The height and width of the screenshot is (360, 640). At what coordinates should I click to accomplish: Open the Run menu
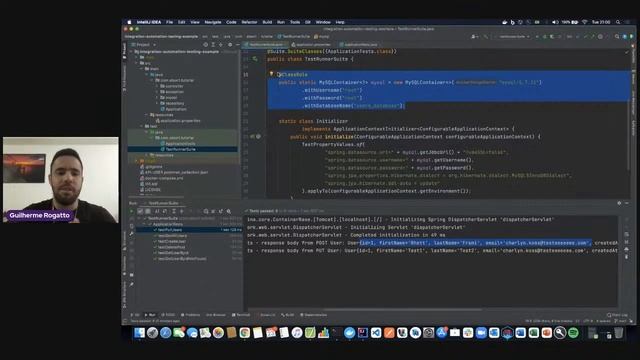281,22
